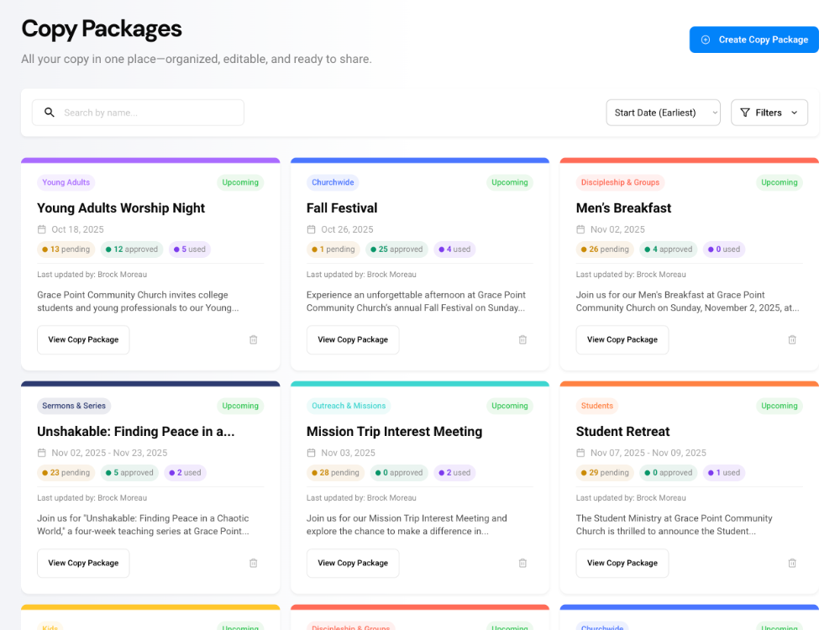View Copy Package for Young Adults Worship Night
840x630 pixels.
click(x=83, y=339)
